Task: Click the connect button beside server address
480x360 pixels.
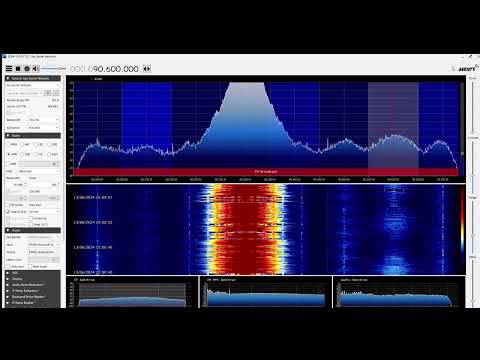Action: tap(47, 93)
